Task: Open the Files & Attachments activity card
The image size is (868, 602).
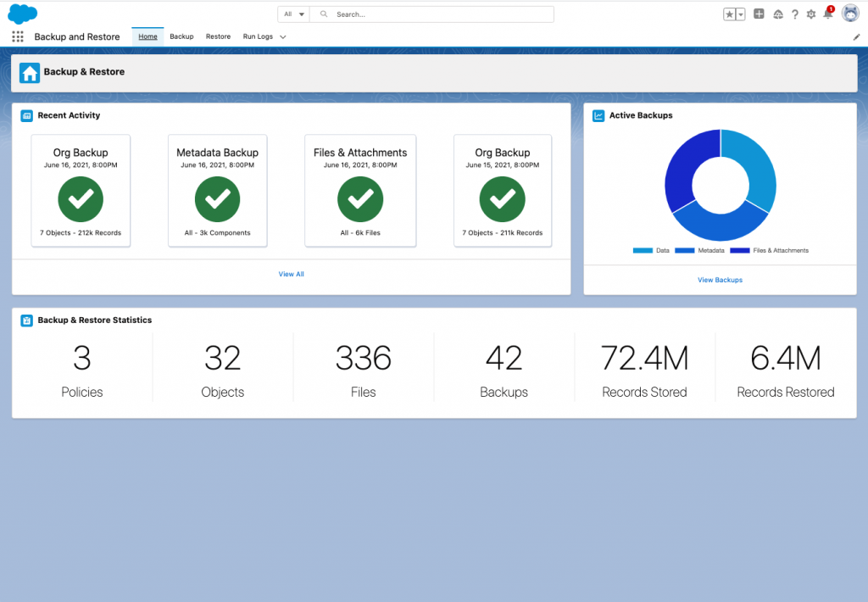Action: pos(360,191)
